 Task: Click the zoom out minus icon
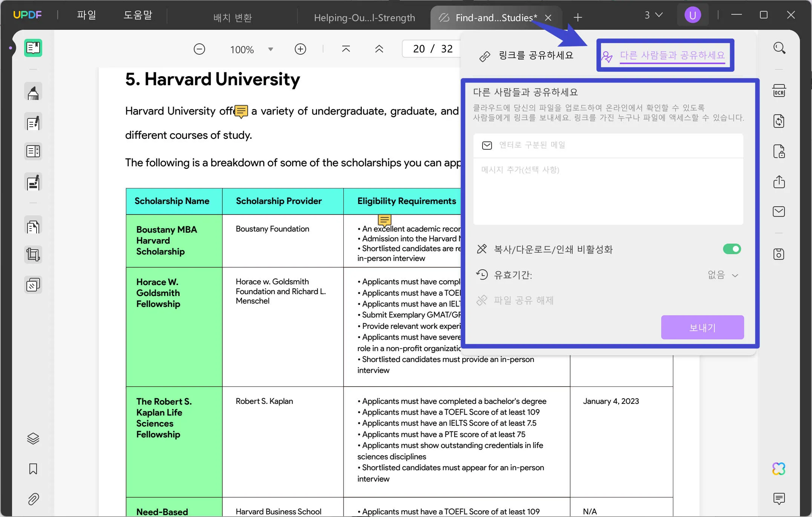click(x=199, y=49)
